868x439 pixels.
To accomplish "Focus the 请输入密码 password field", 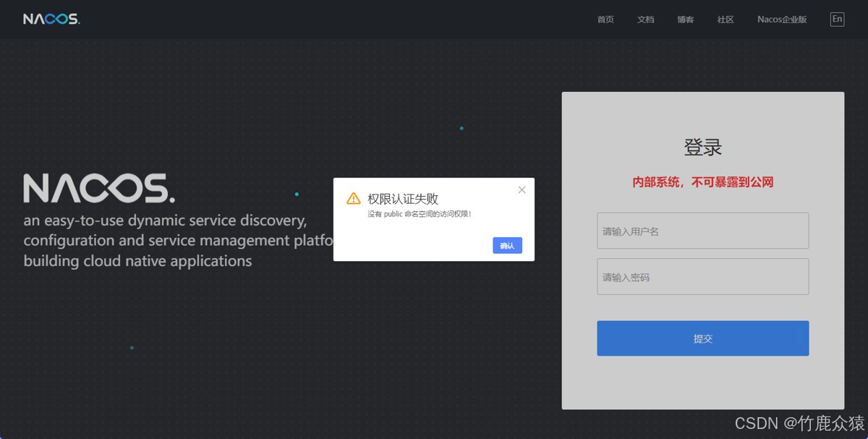I will (x=702, y=277).
